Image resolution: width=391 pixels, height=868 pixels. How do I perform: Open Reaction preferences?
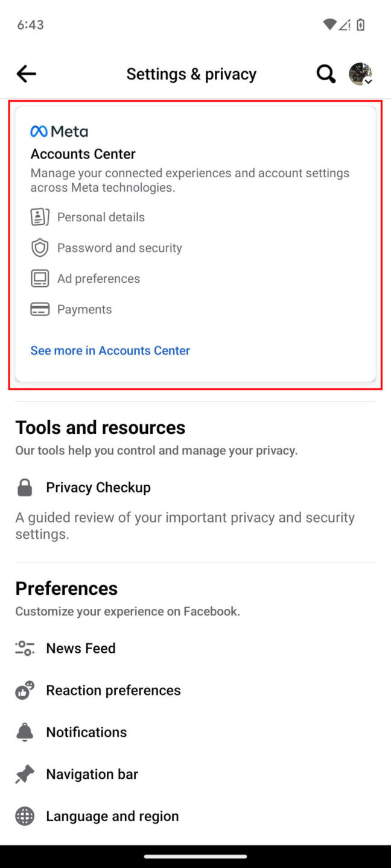point(113,690)
